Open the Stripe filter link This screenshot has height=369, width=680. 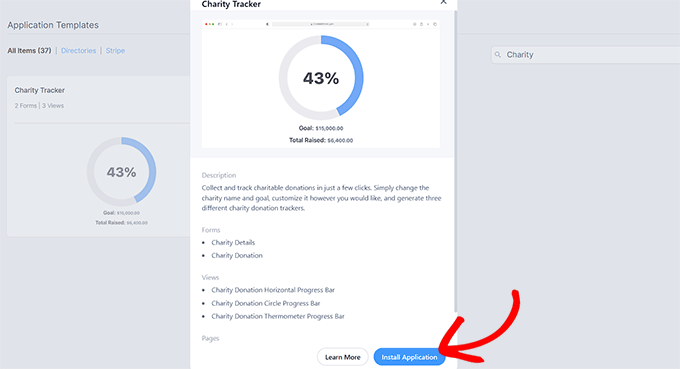click(x=115, y=51)
